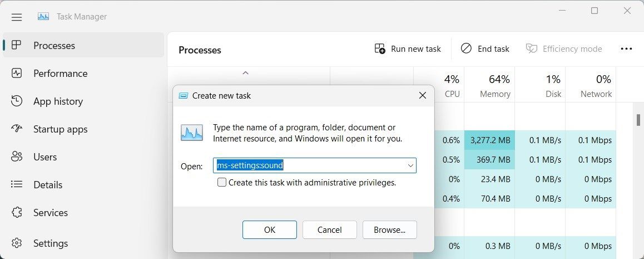
Task: Enable Create this task with administrative privileges
Action: (x=222, y=182)
